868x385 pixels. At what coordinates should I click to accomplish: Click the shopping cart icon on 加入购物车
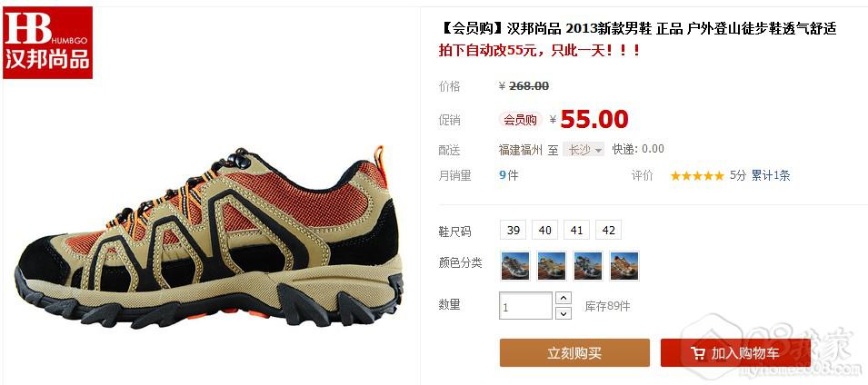[x=697, y=353]
